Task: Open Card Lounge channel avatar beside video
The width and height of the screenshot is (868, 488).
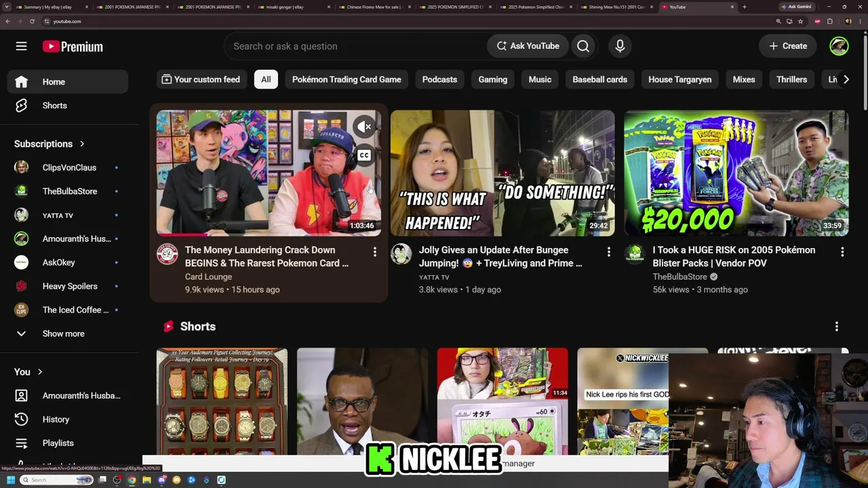Action: [167, 254]
